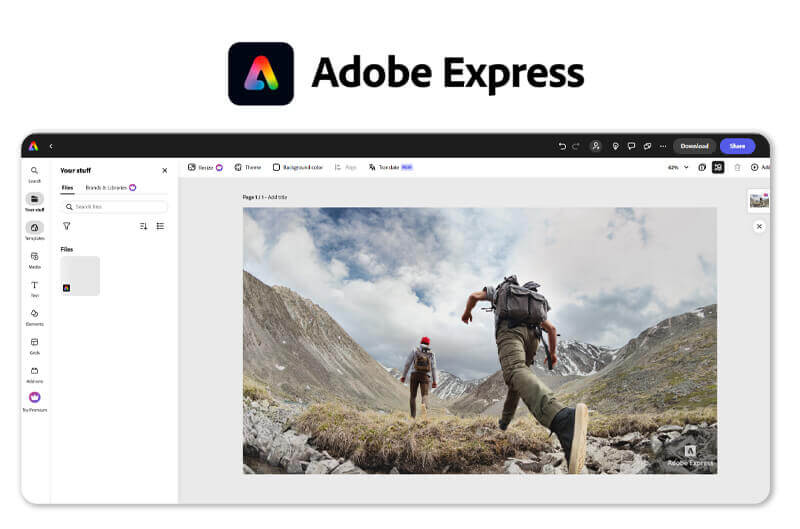Switch files to list view
800x529 pixels.
160,226
